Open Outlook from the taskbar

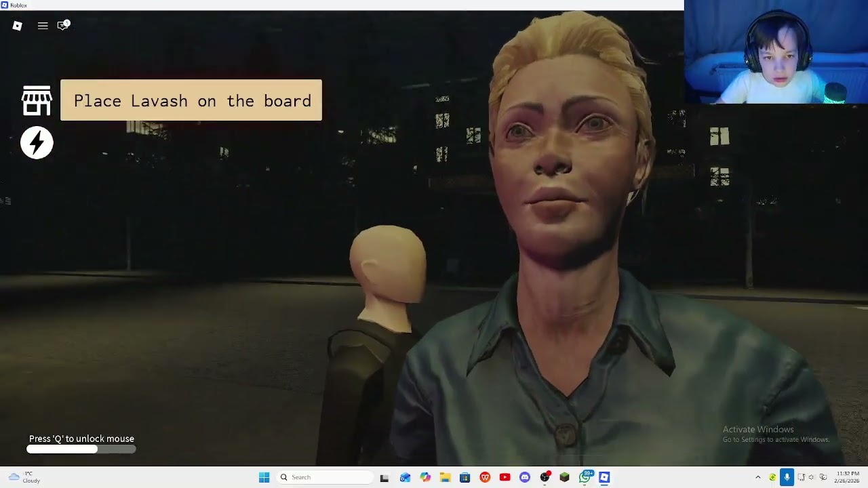tap(405, 477)
